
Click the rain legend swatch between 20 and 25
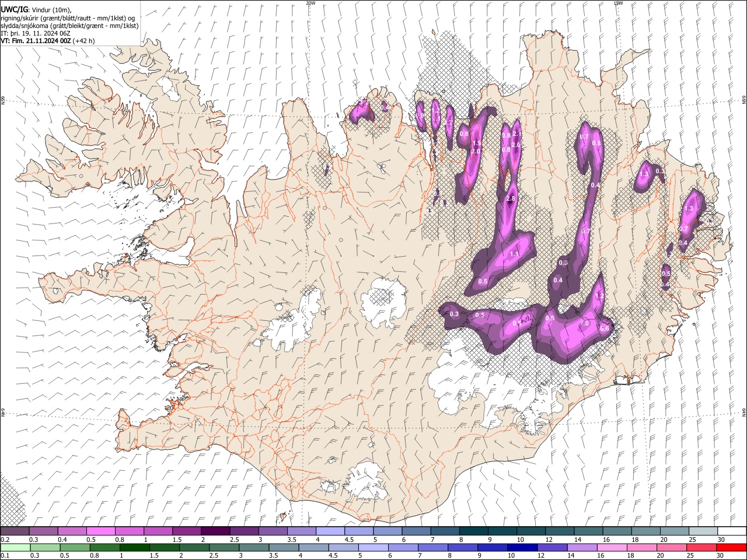[671, 548]
